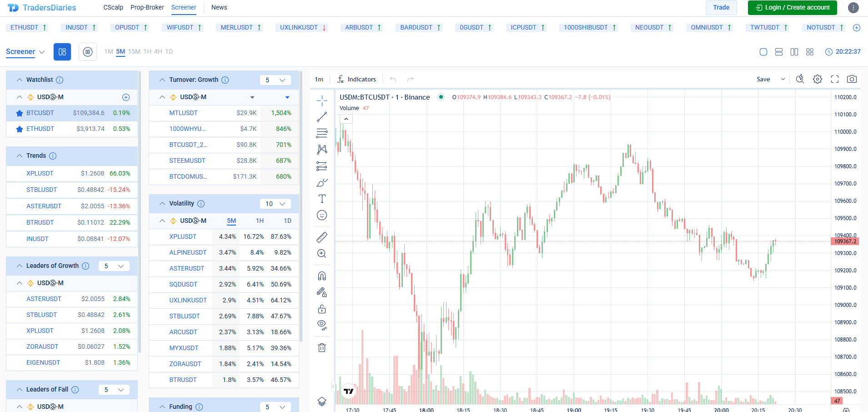Take a chart snapshot with camera icon
The image size is (868, 412).
[852, 79]
